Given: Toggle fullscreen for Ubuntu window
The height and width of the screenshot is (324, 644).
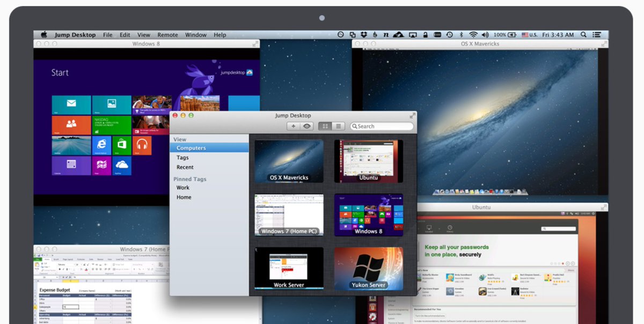Looking at the screenshot, I should click(x=603, y=207).
